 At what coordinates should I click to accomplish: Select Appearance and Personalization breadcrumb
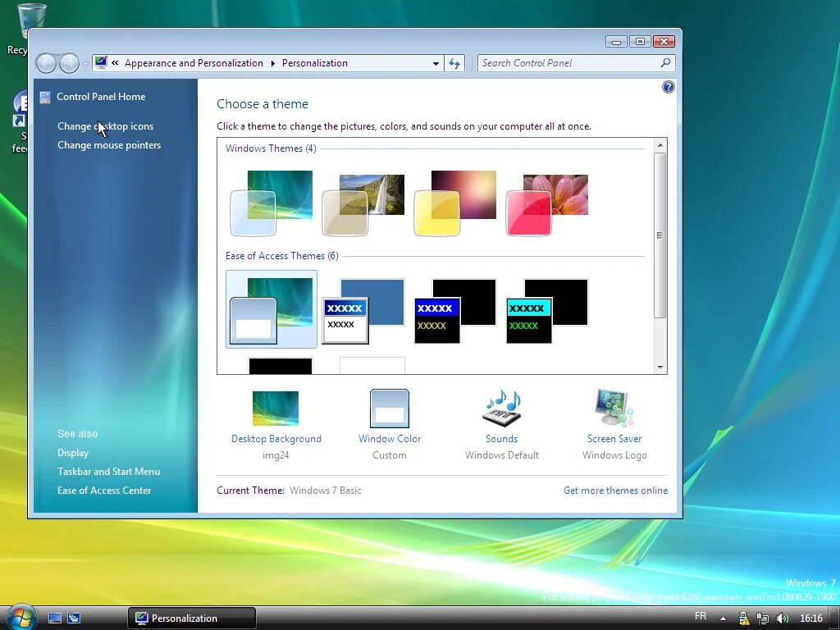[194, 63]
